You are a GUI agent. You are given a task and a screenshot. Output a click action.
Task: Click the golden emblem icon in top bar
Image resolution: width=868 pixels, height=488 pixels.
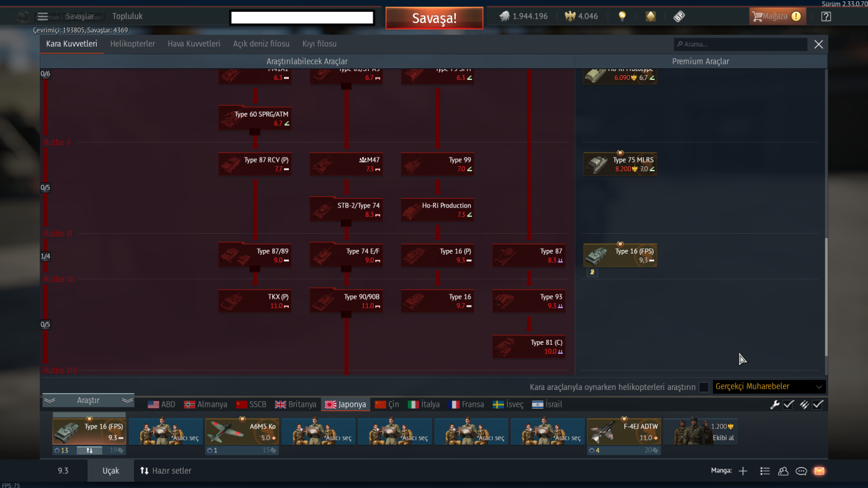650,17
